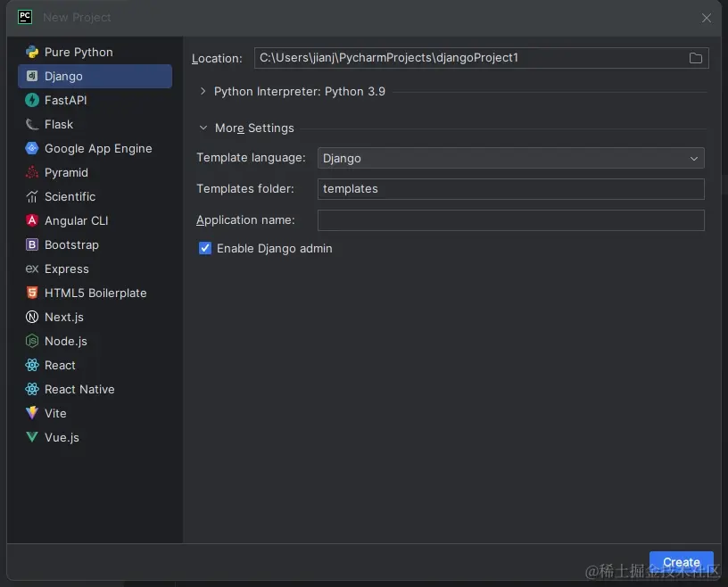Viewport: 728px width, 587px height.
Task: Click the Django dj icon
Action: click(x=32, y=76)
